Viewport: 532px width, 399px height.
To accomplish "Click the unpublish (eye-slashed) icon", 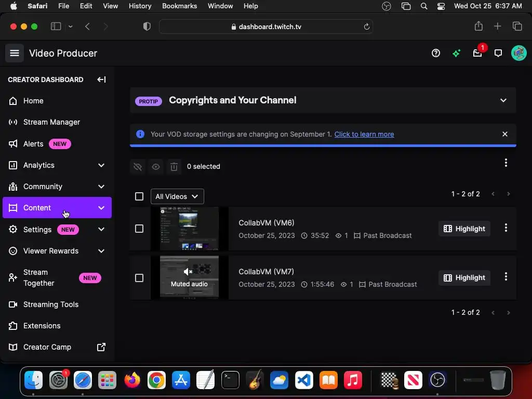I will (137, 167).
